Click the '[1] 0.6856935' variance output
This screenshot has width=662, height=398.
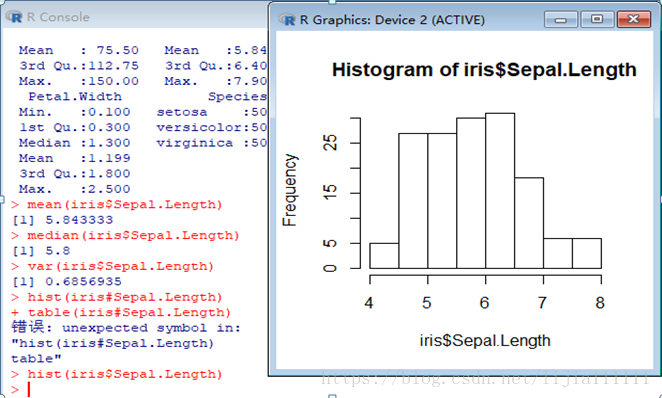[67, 282]
